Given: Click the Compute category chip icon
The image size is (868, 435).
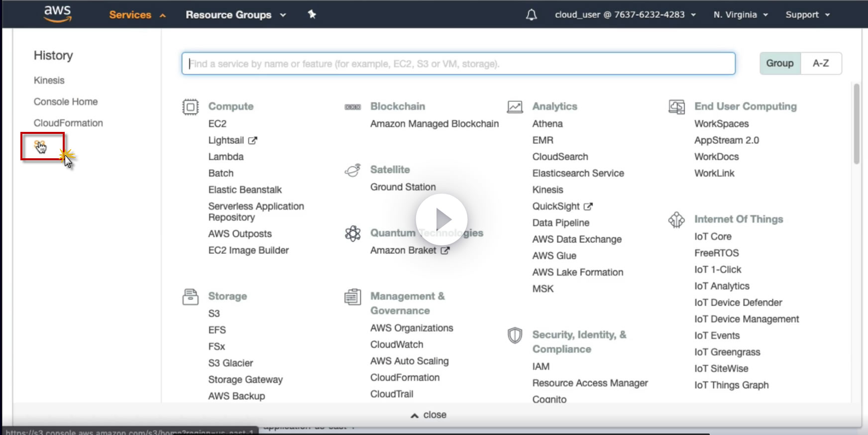Looking at the screenshot, I should pyautogui.click(x=190, y=107).
